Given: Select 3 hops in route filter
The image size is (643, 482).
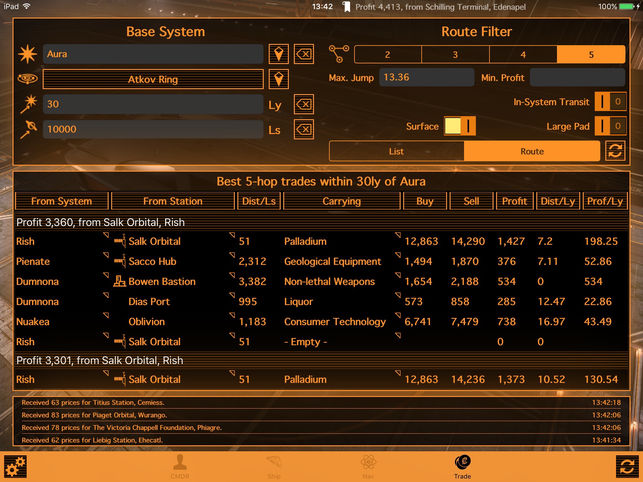Looking at the screenshot, I should click(455, 54).
